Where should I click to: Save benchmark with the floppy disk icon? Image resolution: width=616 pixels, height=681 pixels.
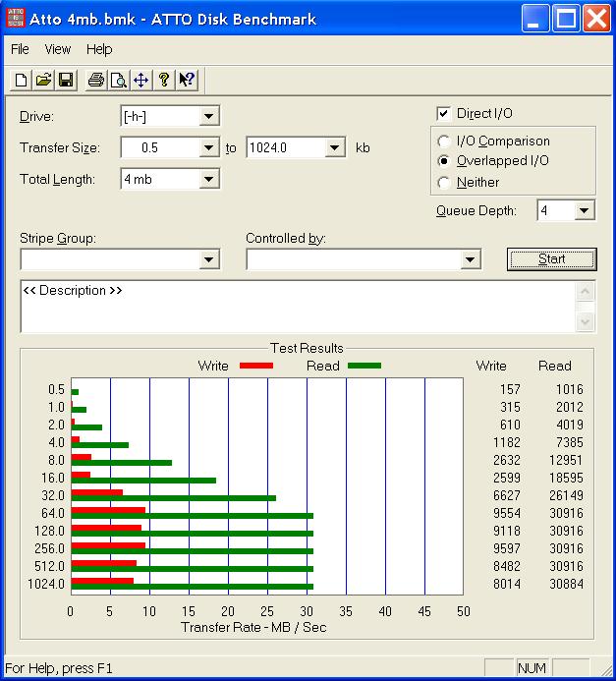point(66,80)
